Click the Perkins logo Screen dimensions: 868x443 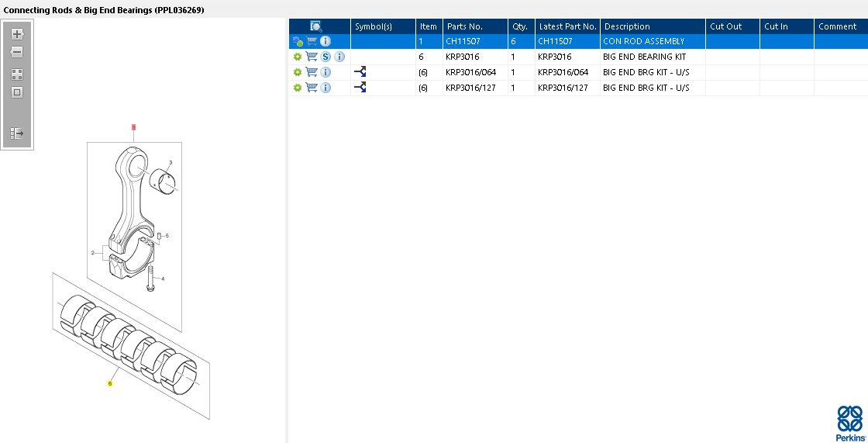pyautogui.click(x=849, y=423)
